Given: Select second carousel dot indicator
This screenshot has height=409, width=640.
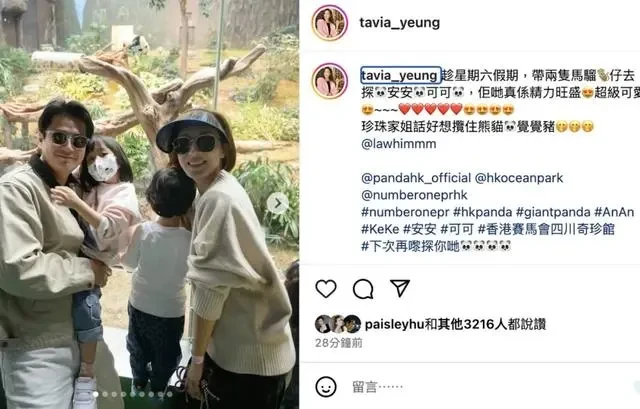Looking at the screenshot, I should (105, 394).
